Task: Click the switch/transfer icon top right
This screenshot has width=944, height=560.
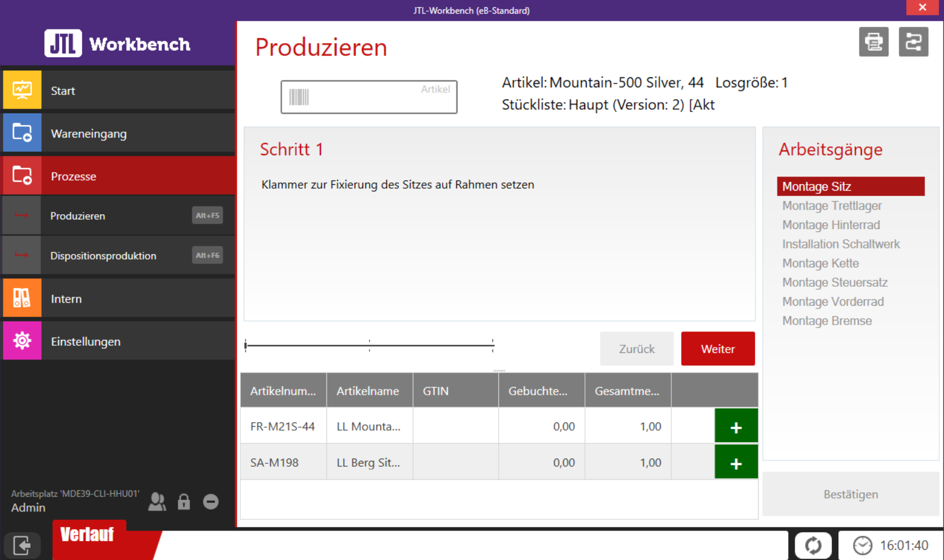Action: (913, 42)
